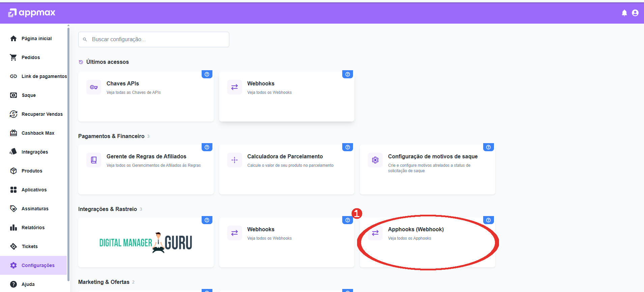Click help icon on Apphooks card
This screenshot has width=644, height=292.
pos(489,220)
